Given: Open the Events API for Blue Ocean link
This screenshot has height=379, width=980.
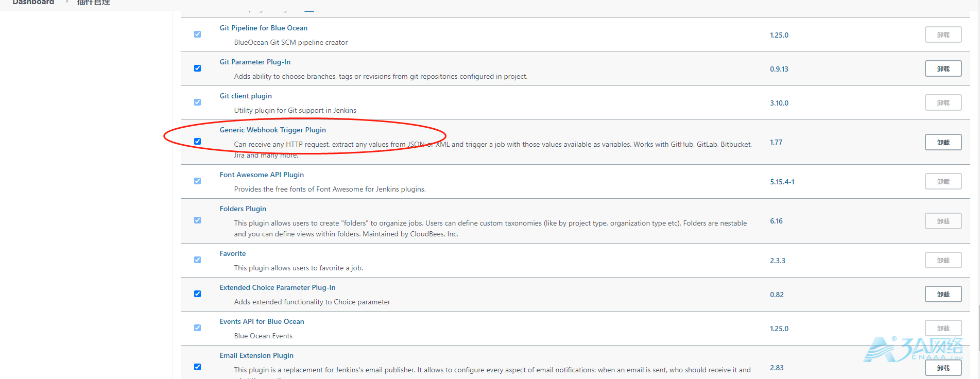Looking at the screenshot, I should pos(262,321).
